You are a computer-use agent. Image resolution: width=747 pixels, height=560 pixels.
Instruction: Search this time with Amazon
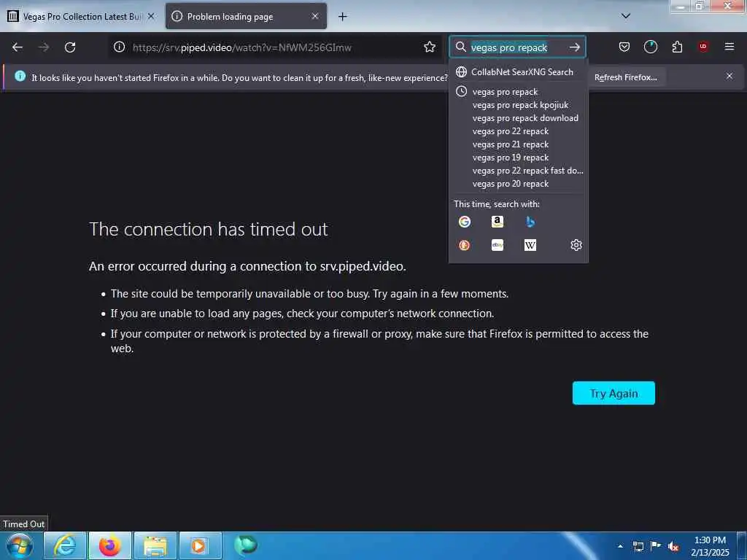pos(498,222)
